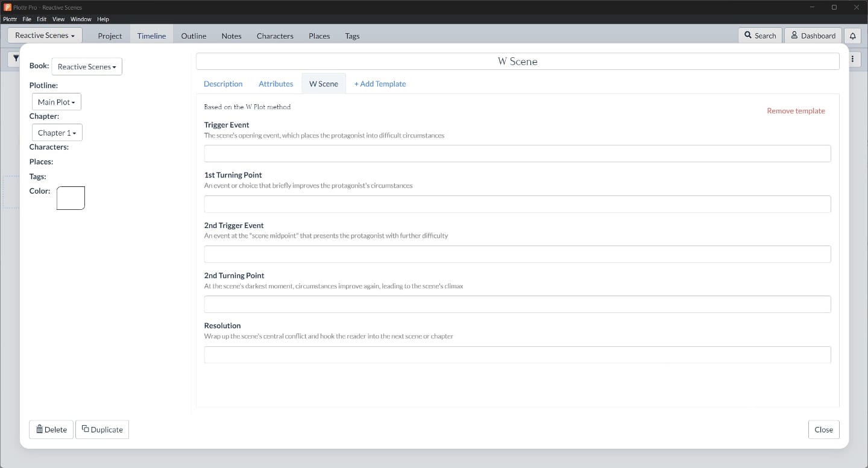The height and width of the screenshot is (468, 868).
Task: Delete the scene card with trash button
Action: (51, 429)
